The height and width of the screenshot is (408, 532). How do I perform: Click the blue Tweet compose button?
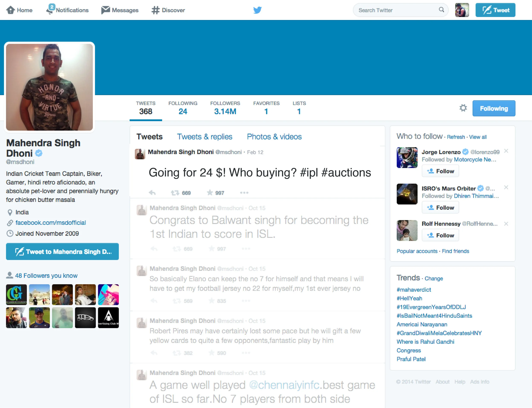click(x=495, y=10)
